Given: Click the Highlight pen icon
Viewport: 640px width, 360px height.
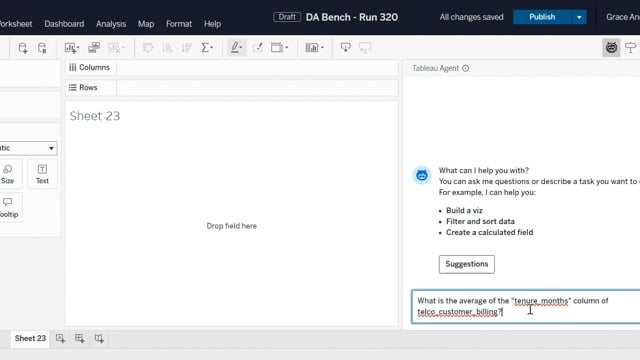Looking at the screenshot, I should pos(235,47).
